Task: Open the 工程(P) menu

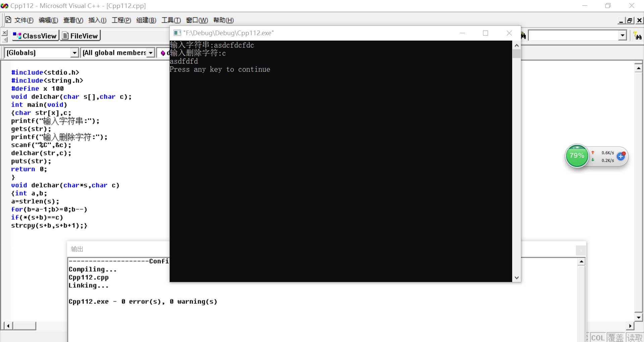Action: pos(121,20)
